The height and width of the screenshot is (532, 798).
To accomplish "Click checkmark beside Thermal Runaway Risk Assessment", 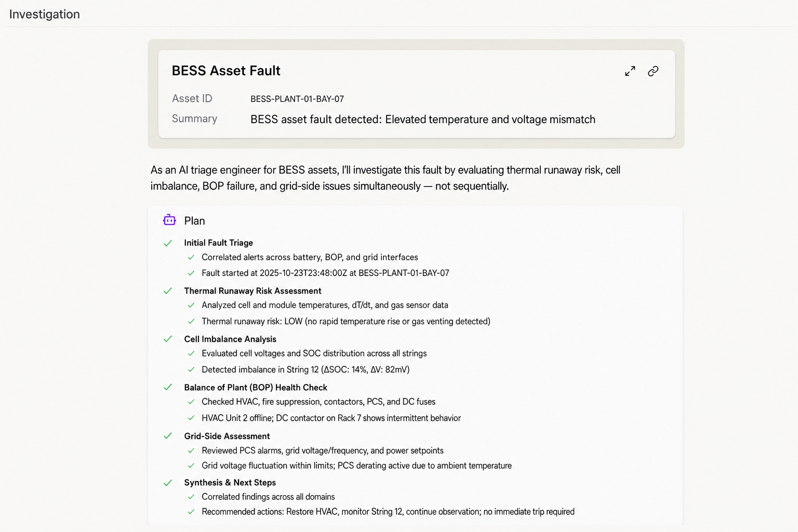I will tap(168, 291).
